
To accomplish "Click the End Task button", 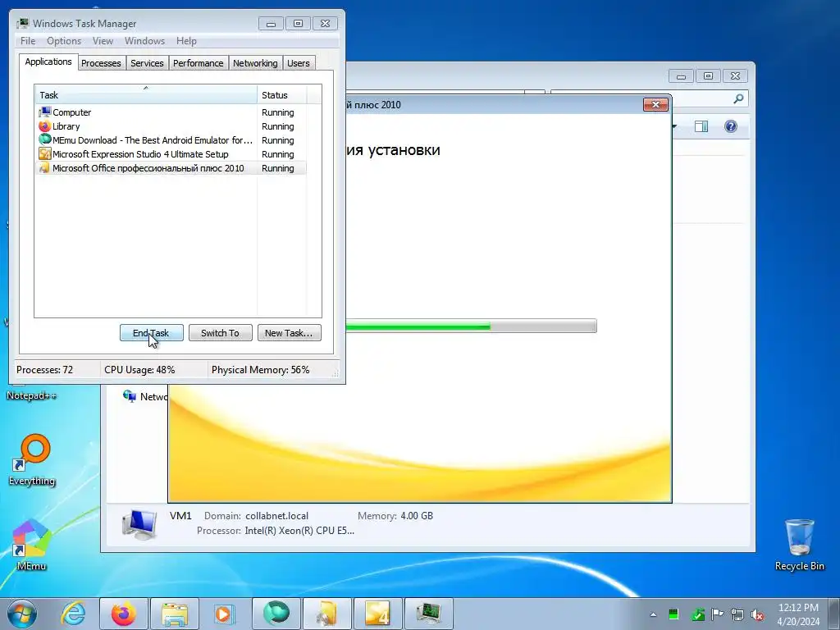I will (152, 333).
